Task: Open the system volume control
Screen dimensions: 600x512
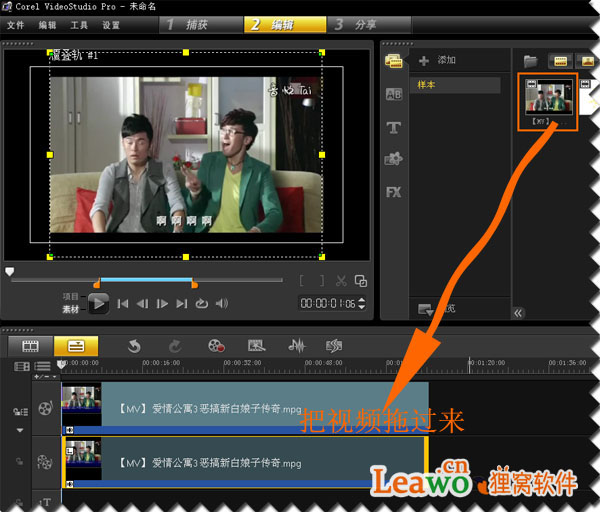Action: tap(222, 304)
